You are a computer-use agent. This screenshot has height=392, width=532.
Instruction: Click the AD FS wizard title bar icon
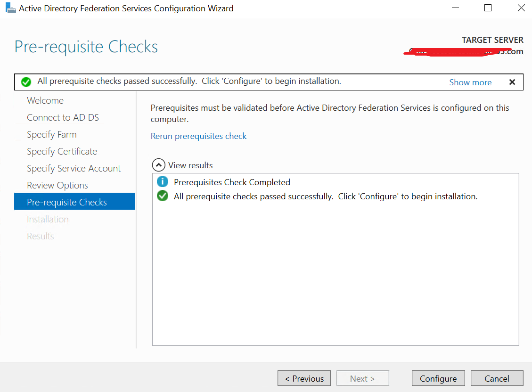coord(10,8)
